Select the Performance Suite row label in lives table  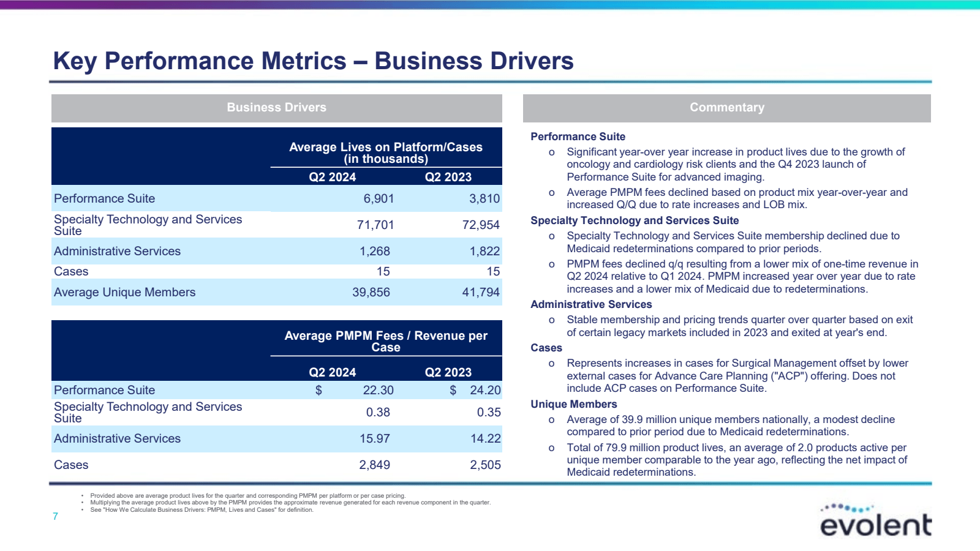point(105,198)
